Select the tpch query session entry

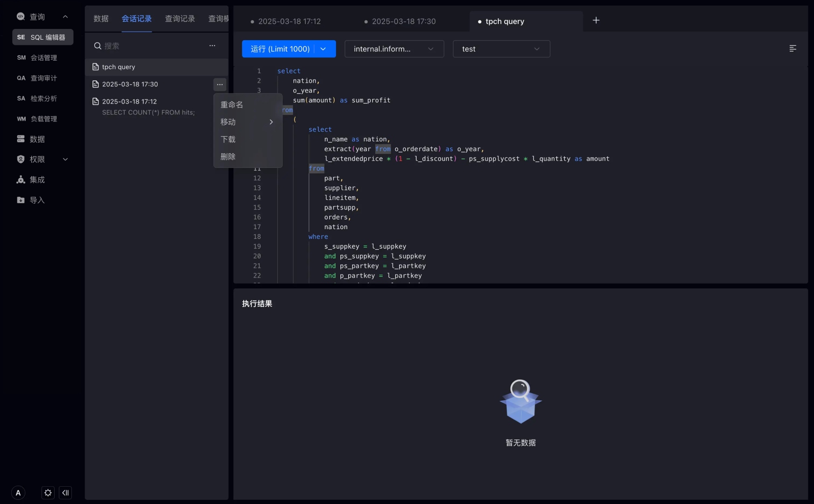156,67
